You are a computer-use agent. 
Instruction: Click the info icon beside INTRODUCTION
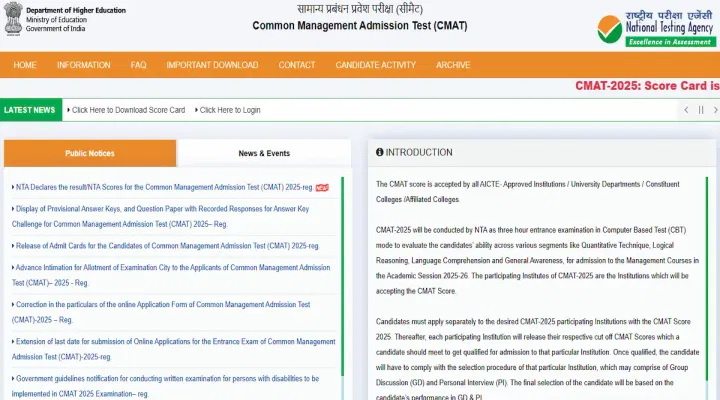click(379, 152)
